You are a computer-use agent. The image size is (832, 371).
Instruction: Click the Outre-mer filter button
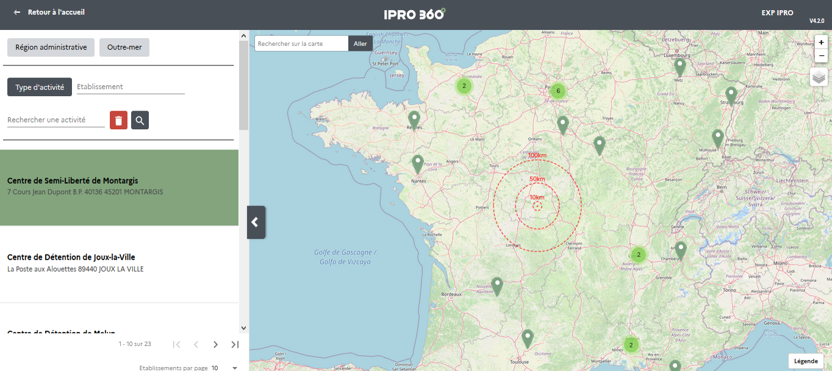coord(124,47)
